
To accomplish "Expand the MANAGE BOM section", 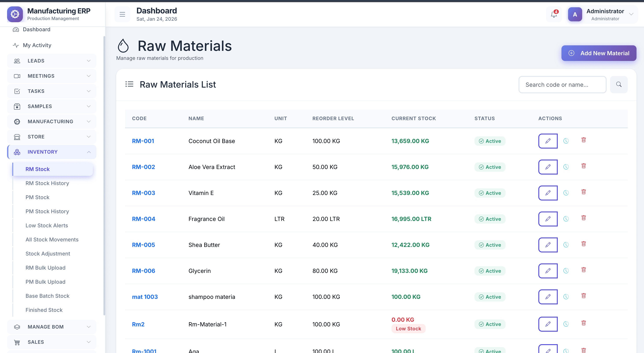I will (x=52, y=327).
